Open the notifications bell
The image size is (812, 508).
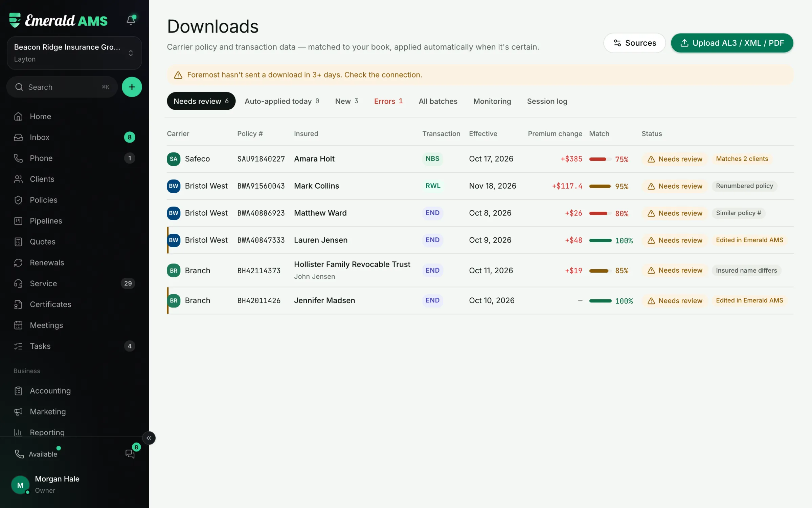(131, 20)
